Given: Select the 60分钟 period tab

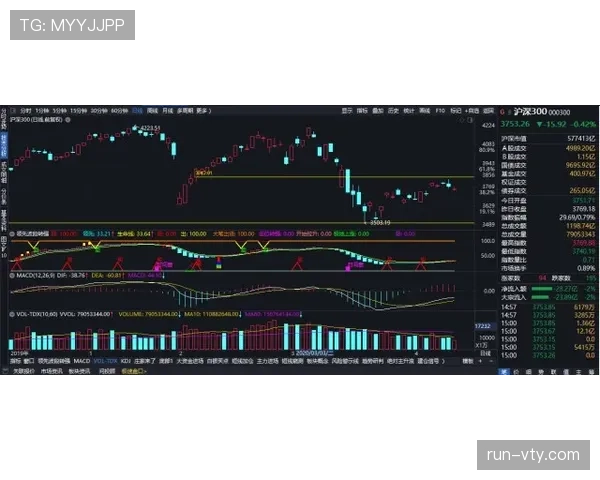Looking at the screenshot, I should (x=119, y=111).
